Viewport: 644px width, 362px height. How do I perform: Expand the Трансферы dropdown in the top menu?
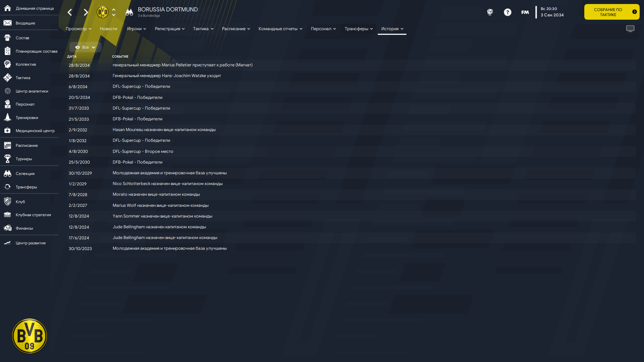(x=359, y=29)
